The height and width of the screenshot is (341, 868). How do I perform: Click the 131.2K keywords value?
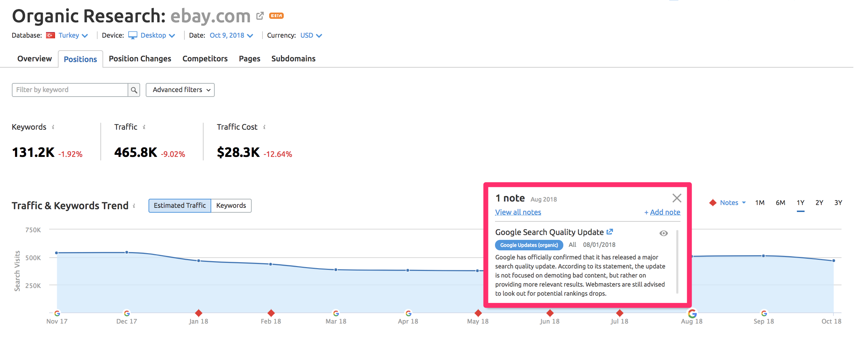tap(33, 152)
